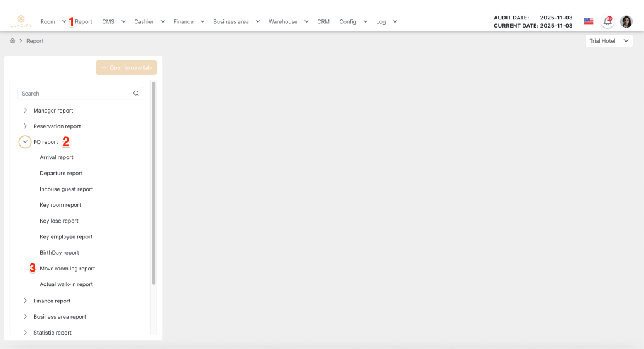Click the home icon in breadcrumb

13,41
